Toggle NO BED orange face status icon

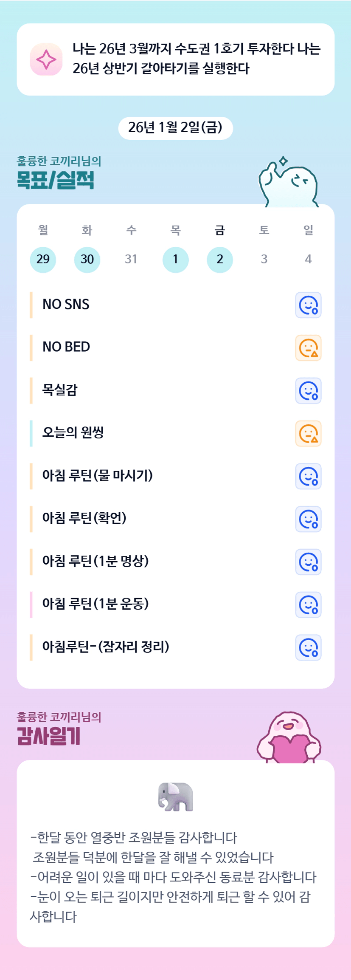308,348
